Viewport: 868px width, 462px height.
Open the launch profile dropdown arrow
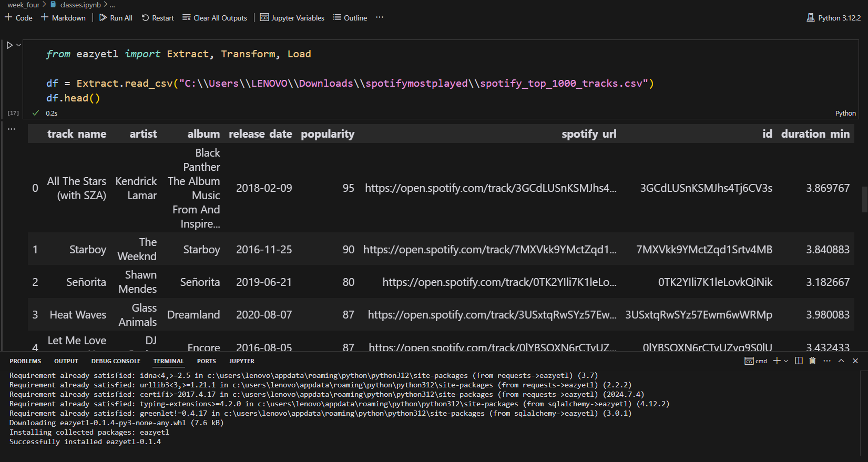click(x=786, y=361)
